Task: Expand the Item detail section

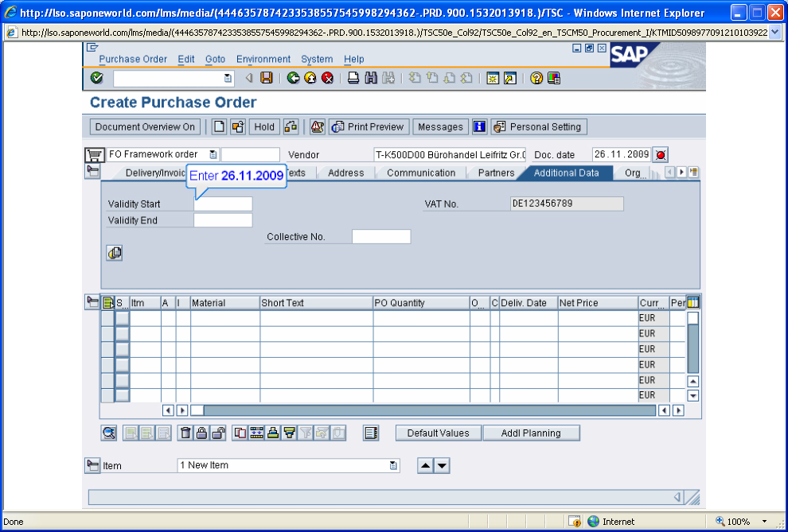Action: pyautogui.click(x=92, y=465)
